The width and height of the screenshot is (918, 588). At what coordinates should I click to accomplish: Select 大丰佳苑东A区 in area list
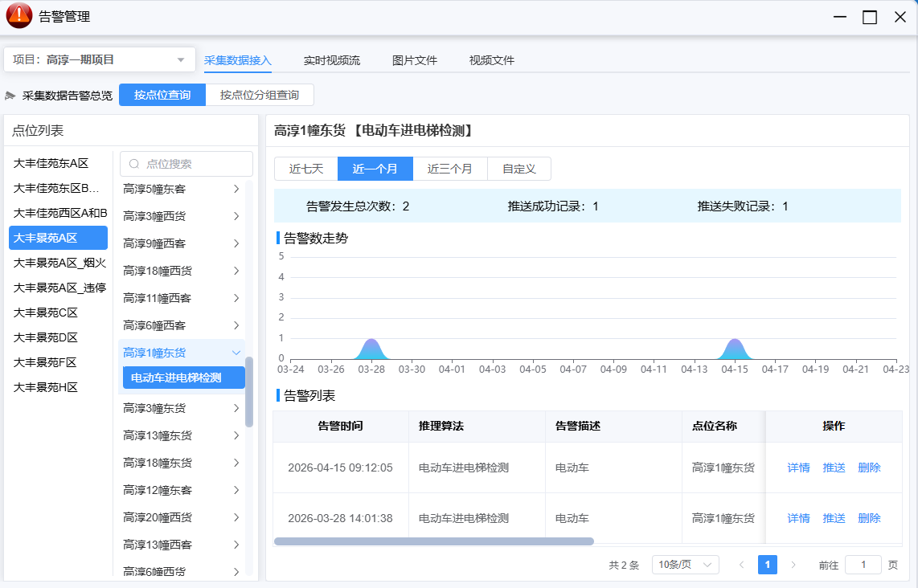pyautogui.click(x=58, y=163)
